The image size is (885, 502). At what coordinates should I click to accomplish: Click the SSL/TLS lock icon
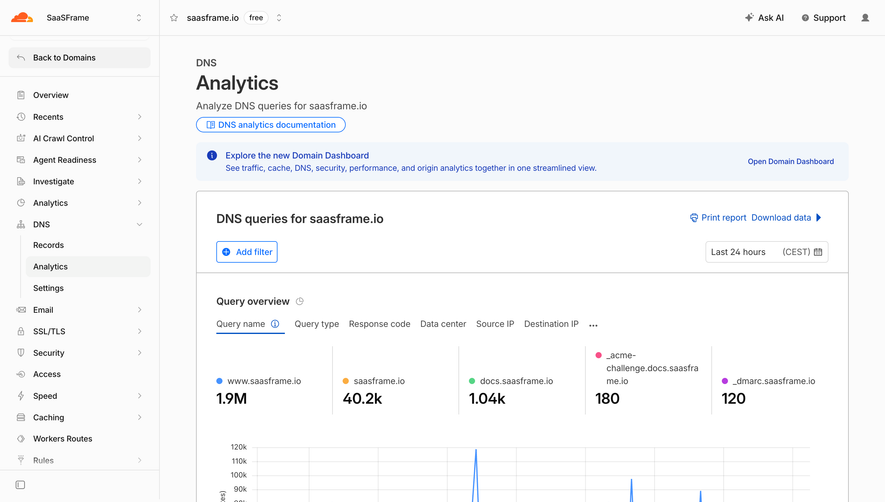tap(21, 331)
